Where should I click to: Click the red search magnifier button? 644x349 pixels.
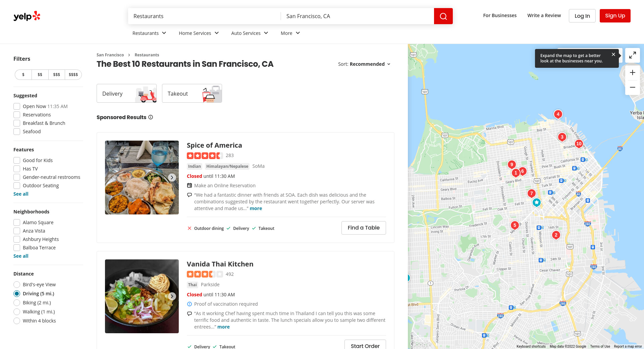pos(443,16)
